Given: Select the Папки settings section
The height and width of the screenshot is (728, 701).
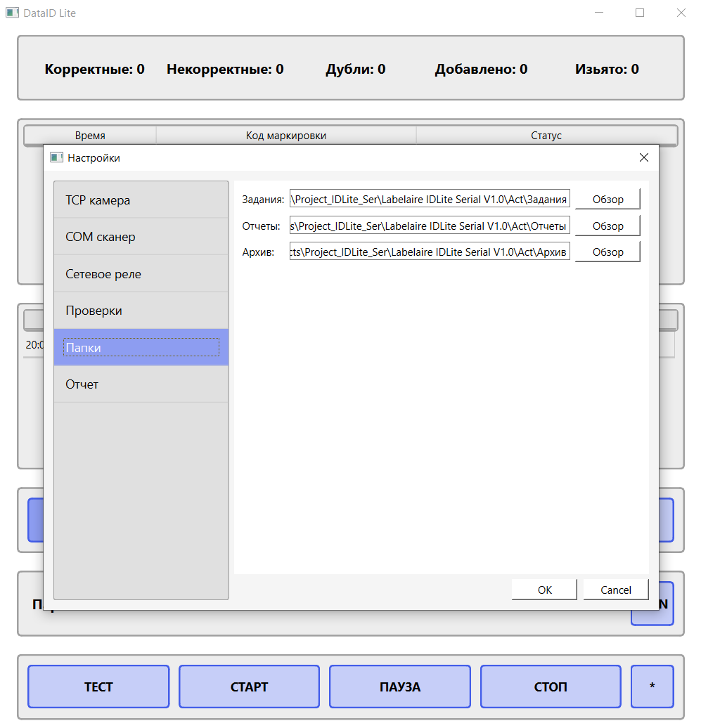Looking at the screenshot, I should [141, 347].
